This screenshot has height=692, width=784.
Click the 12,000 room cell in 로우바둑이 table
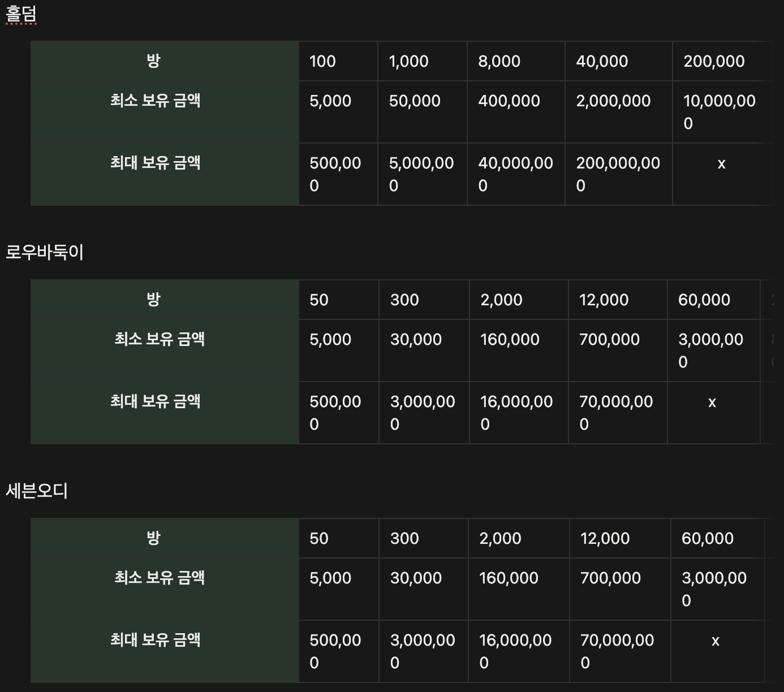[x=604, y=300]
